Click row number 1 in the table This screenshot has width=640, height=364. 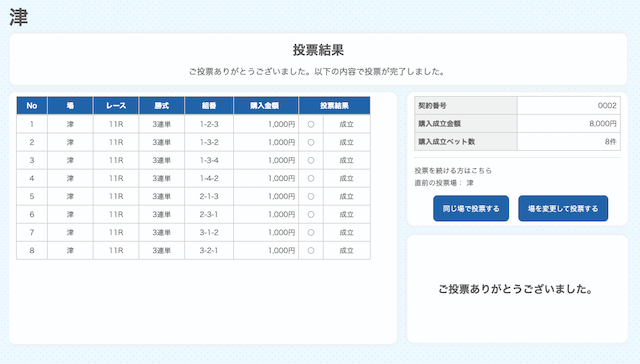[x=32, y=124]
